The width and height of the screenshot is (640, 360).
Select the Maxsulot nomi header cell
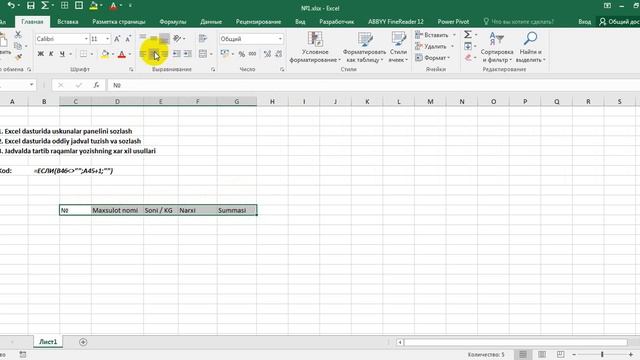[117, 210]
